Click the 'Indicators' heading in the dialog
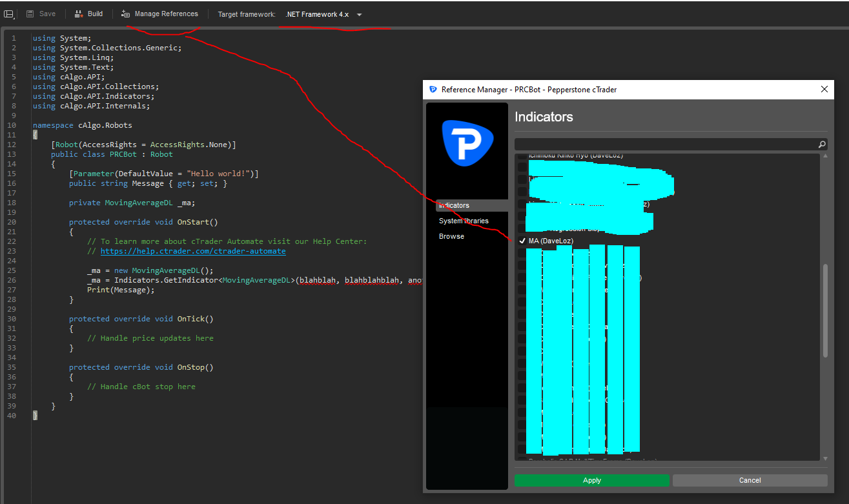This screenshot has width=849, height=504. tap(544, 117)
